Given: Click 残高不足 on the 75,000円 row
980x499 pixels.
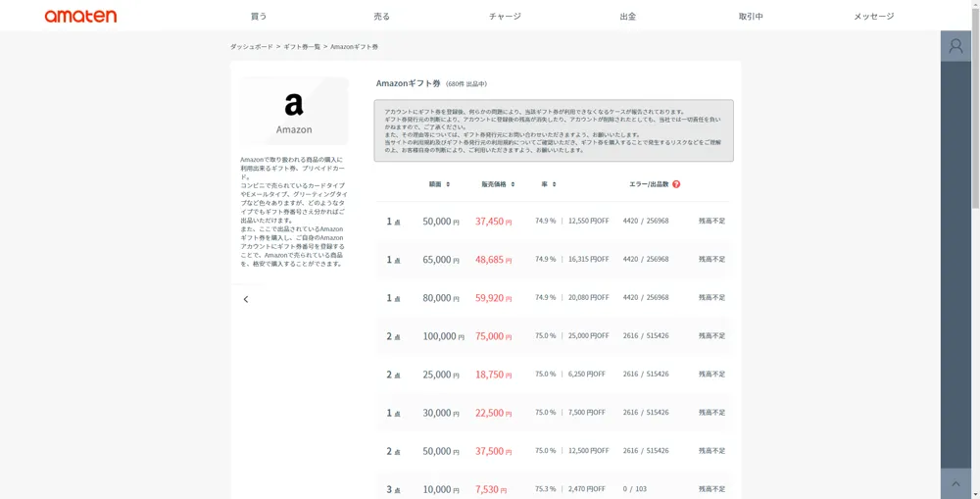Looking at the screenshot, I should tap(711, 336).
